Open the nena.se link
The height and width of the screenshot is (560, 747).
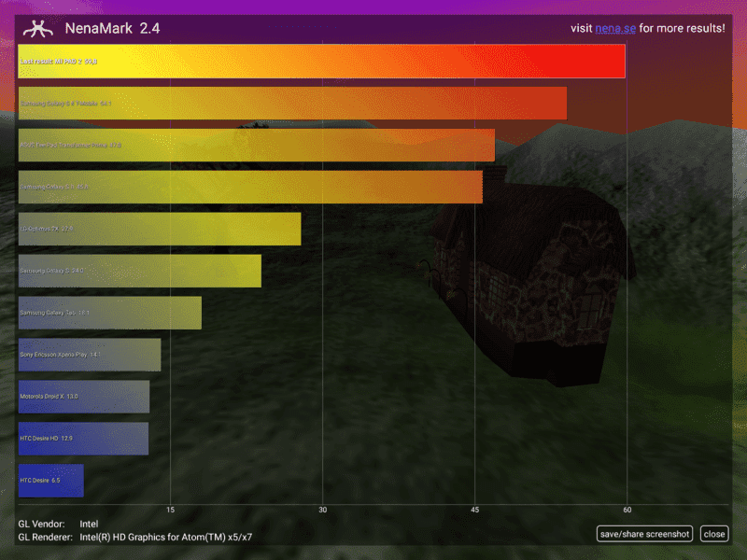(615, 28)
